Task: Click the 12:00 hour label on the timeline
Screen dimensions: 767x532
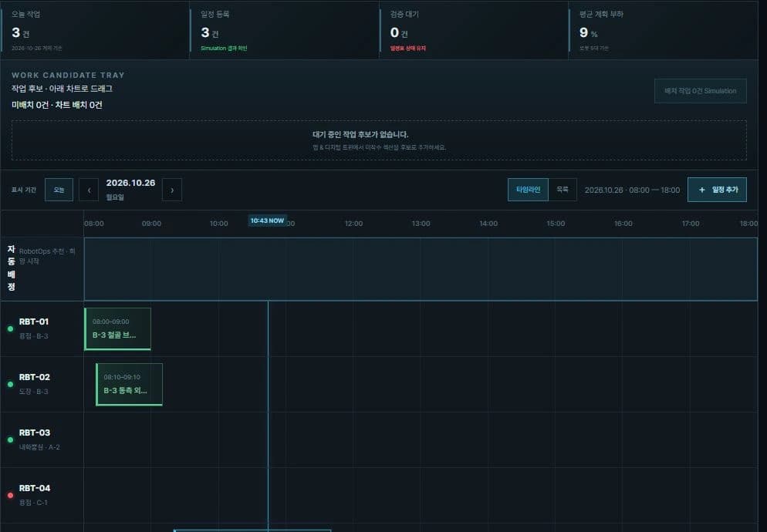Action: tap(353, 224)
